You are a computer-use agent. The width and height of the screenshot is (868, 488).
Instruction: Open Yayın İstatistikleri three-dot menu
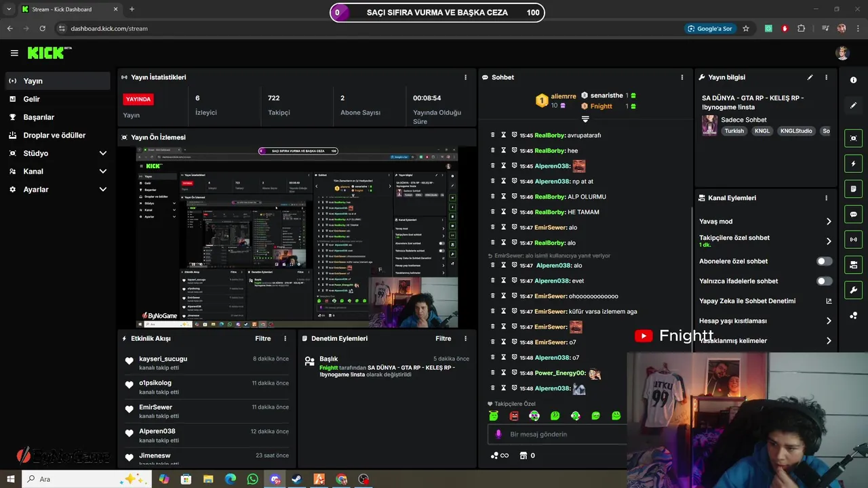coord(465,77)
